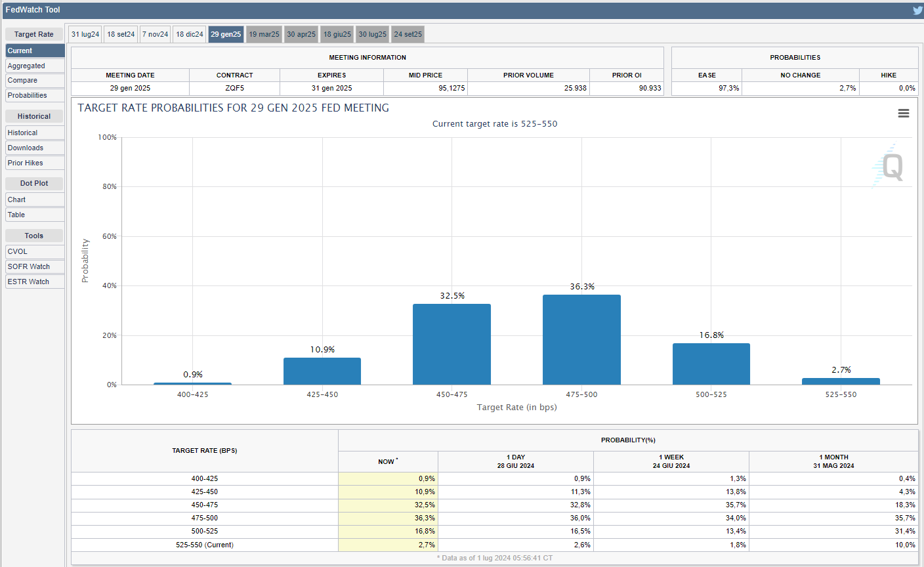The height and width of the screenshot is (567, 924).
Task: Click Compare in the sidebar
Action: (x=35, y=80)
